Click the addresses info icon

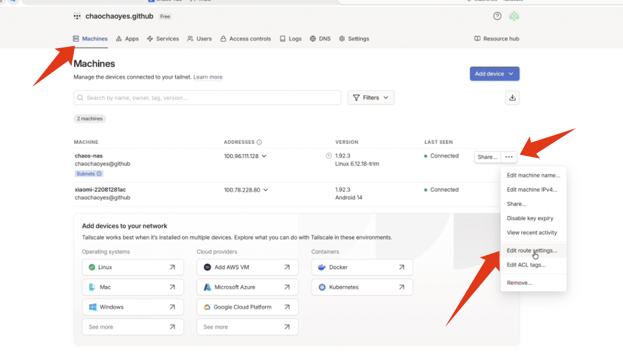[259, 142]
